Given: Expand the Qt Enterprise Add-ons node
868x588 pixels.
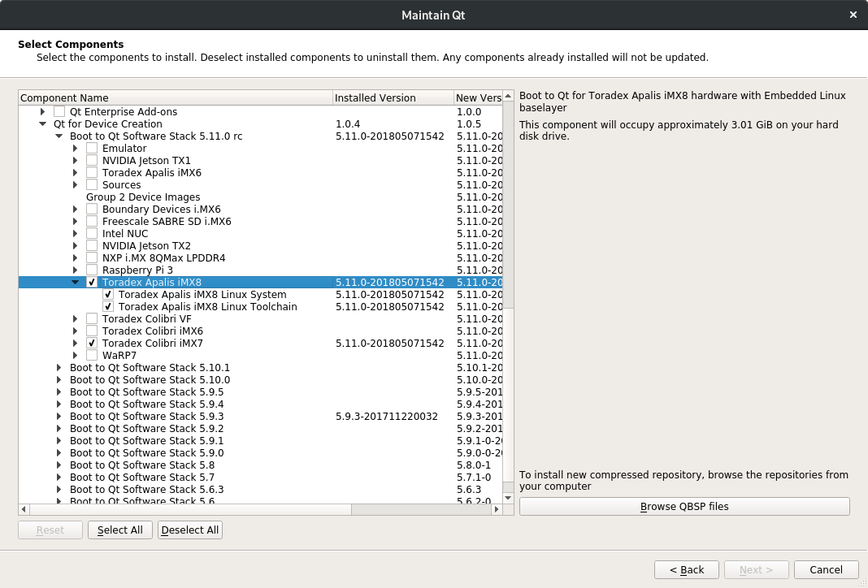Looking at the screenshot, I should (42, 112).
